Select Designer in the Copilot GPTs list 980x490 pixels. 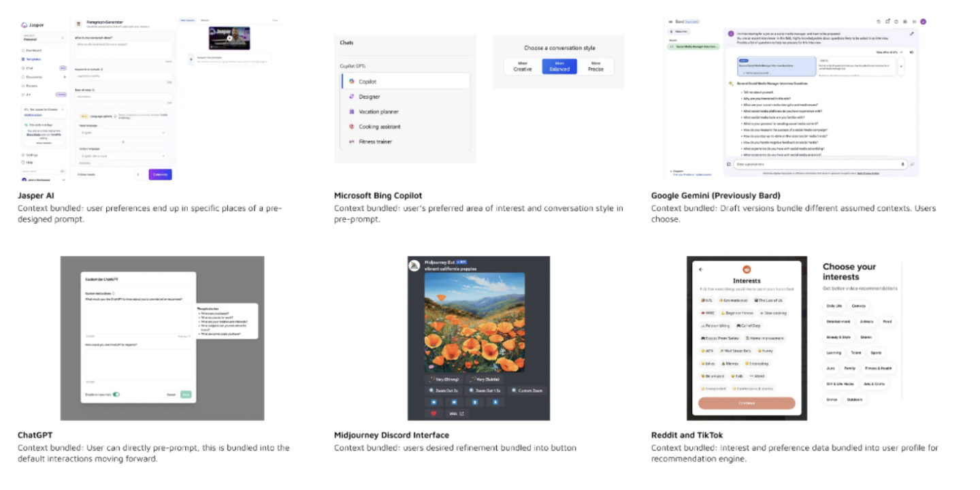click(x=370, y=97)
